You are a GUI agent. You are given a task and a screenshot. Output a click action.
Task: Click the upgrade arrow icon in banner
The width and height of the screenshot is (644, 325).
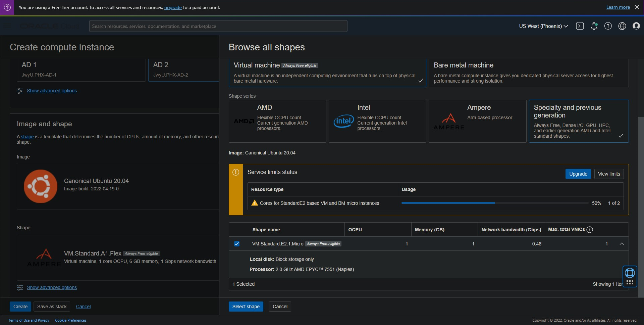click(x=7, y=7)
